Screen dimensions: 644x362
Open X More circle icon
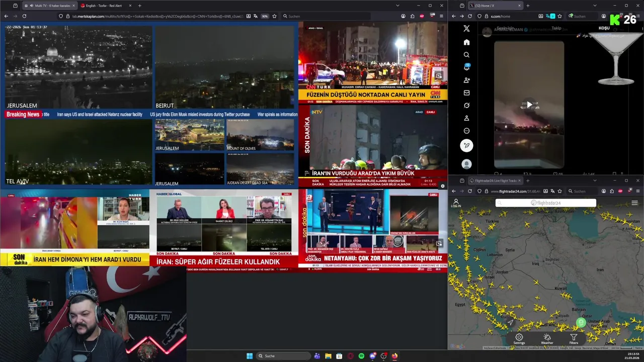tap(466, 131)
